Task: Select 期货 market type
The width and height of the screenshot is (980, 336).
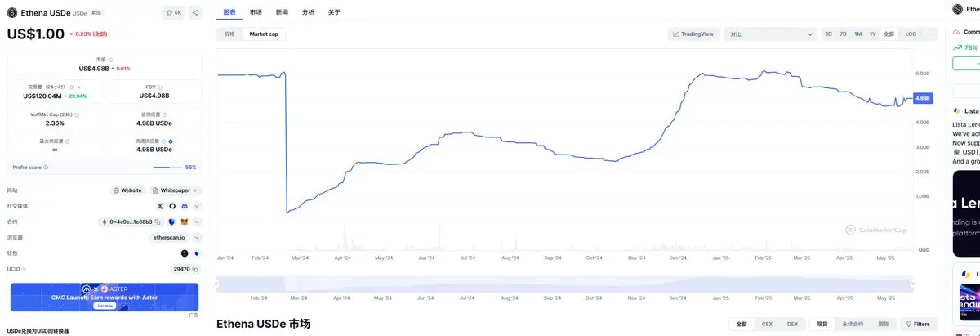Action: click(883, 324)
